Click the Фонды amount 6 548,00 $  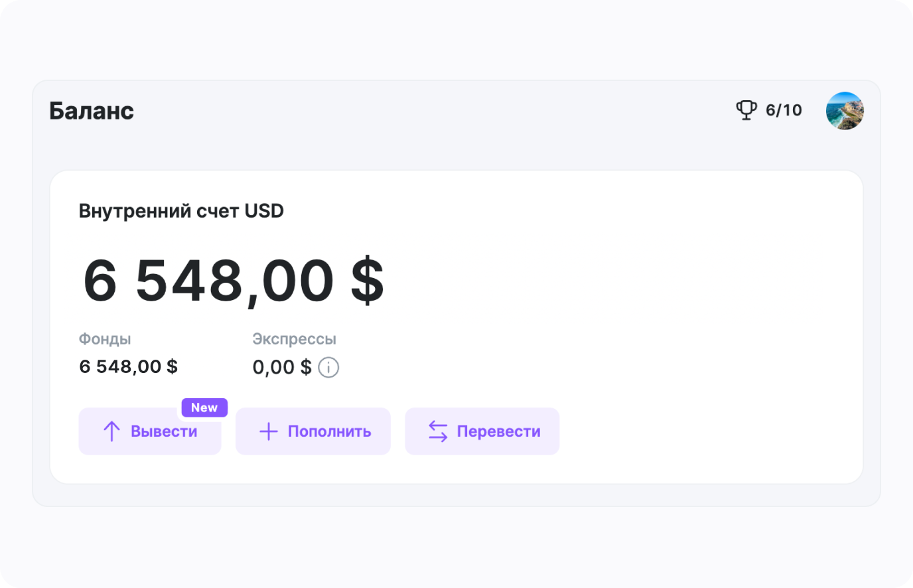point(128,366)
